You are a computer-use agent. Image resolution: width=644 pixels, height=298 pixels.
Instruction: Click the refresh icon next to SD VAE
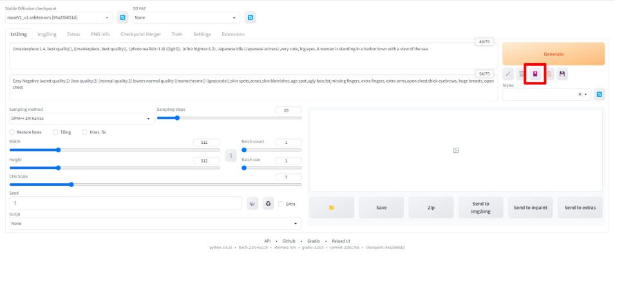click(x=250, y=17)
